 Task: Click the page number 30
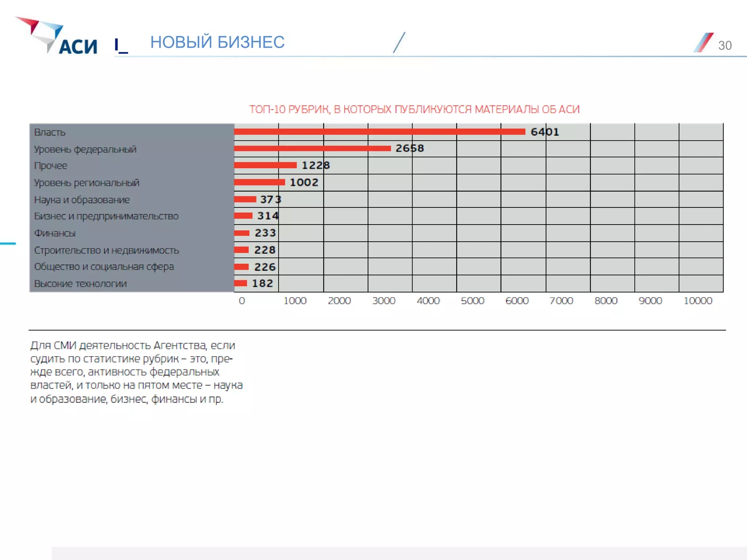click(x=725, y=46)
